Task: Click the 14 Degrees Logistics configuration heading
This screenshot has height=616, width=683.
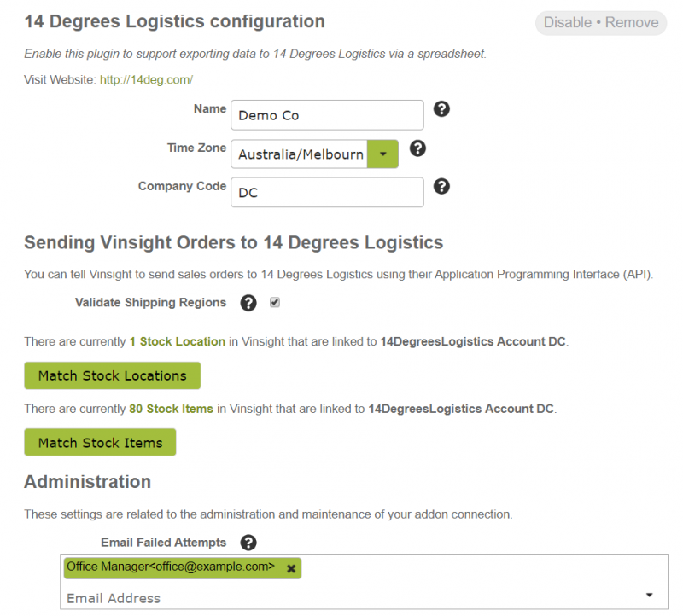Action: (x=175, y=21)
